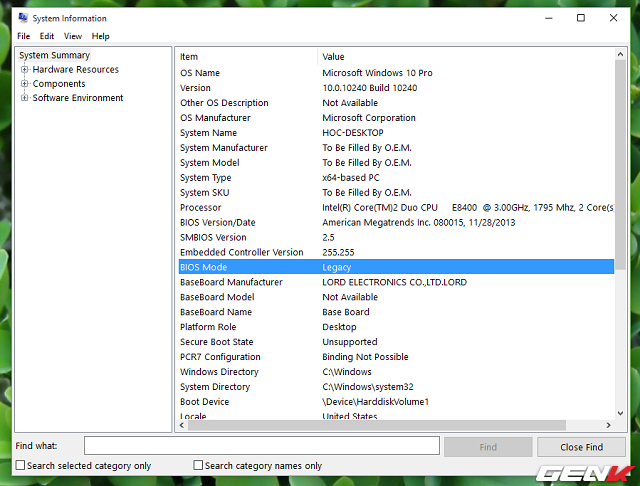
Task: Maximize the System Information window
Action: click(x=581, y=18)
